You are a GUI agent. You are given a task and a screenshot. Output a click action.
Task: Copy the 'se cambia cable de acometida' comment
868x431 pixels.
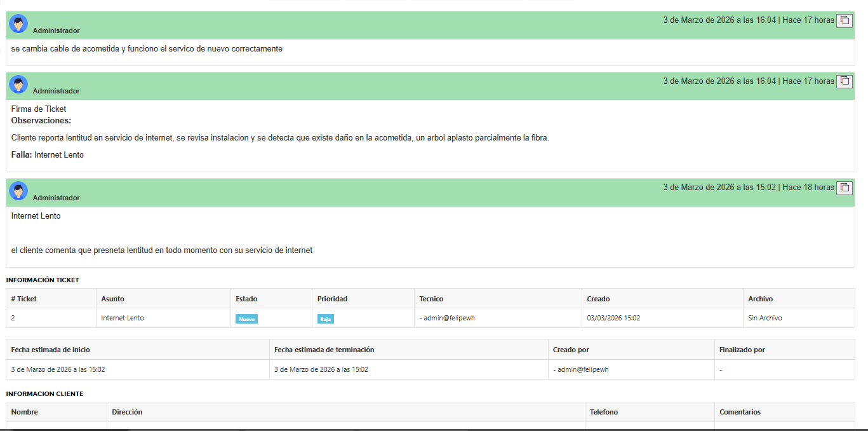pos(844,20)
